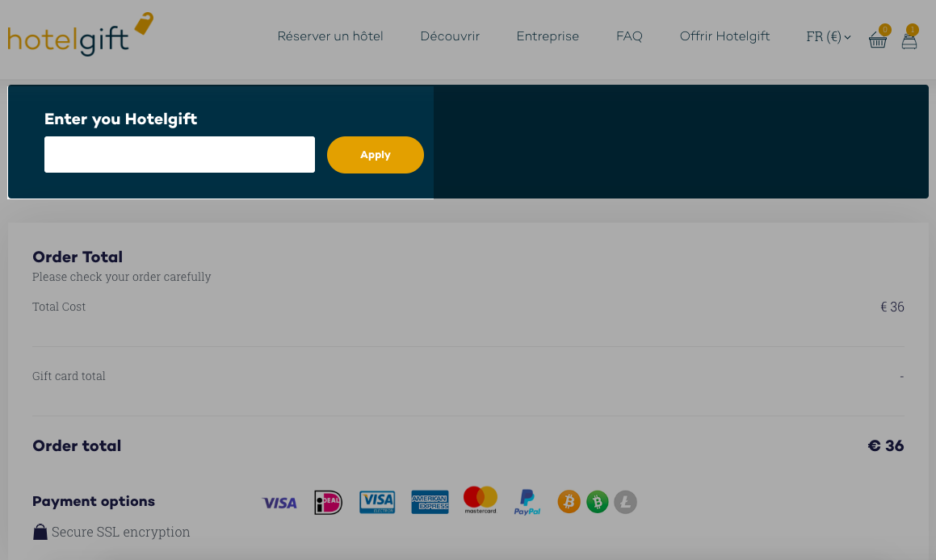The image size is (936, 560).
Task: Select the Mastercard payment icon
Action: [481, 499]
